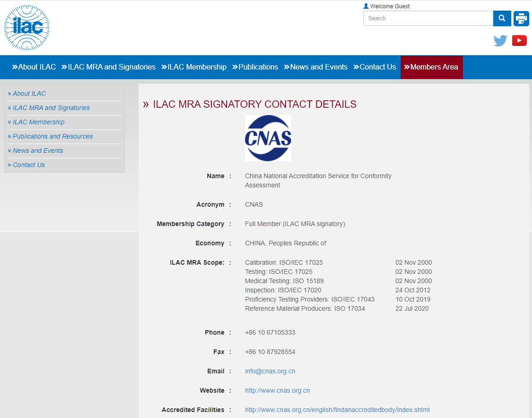Open the Accredited Facilities URL link
Image resolution: width=532 pixels, height=418 pixels.
point(337,410)
